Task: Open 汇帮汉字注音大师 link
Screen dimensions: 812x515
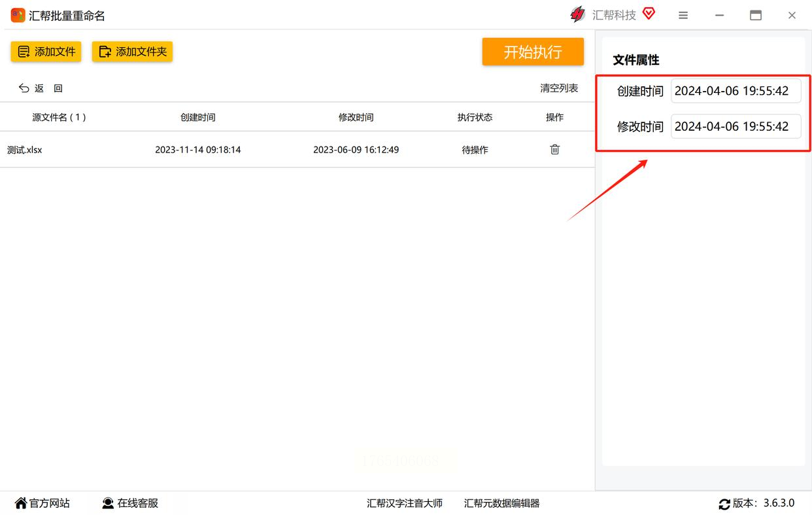Action: point(404,503)
